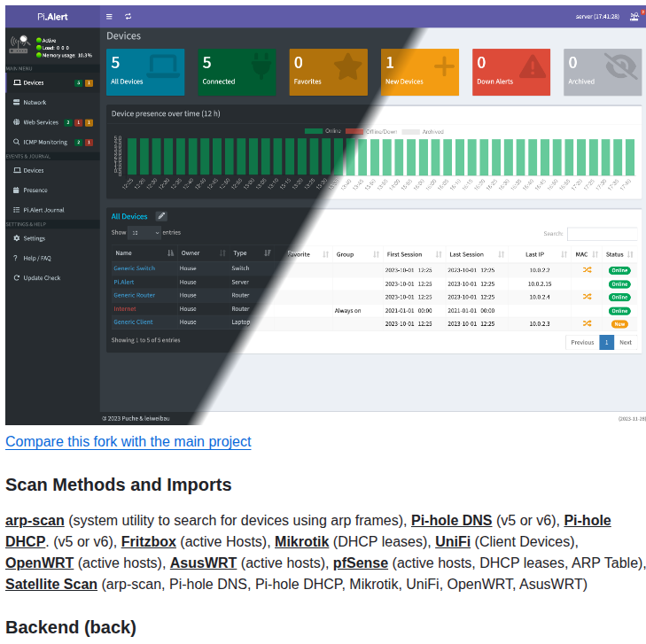Open the Connected tile with plug icon

[237, 72]
